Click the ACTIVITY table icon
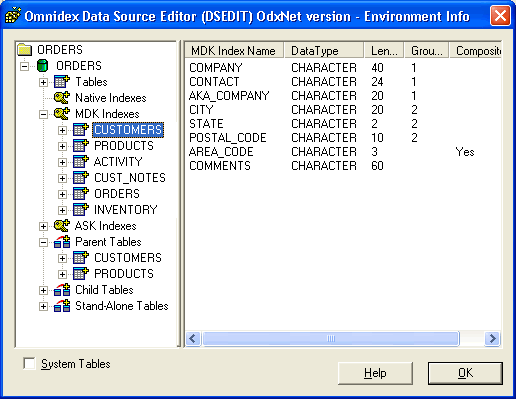Image resolution: width=516 pixels, height=399 pixels. coord(81,162)
